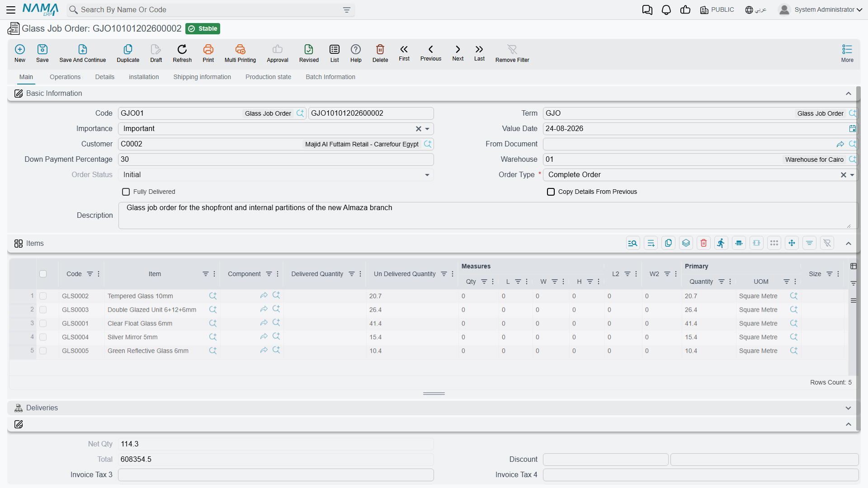The width and height of the screenshot is (868, 488).
Task: Select the GLS0005 row checkbox
Action: [43, 351]
